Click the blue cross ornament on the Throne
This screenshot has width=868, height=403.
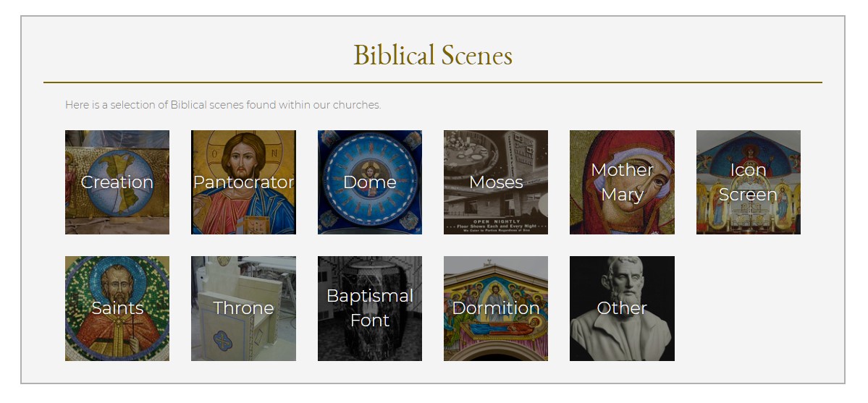223,339
